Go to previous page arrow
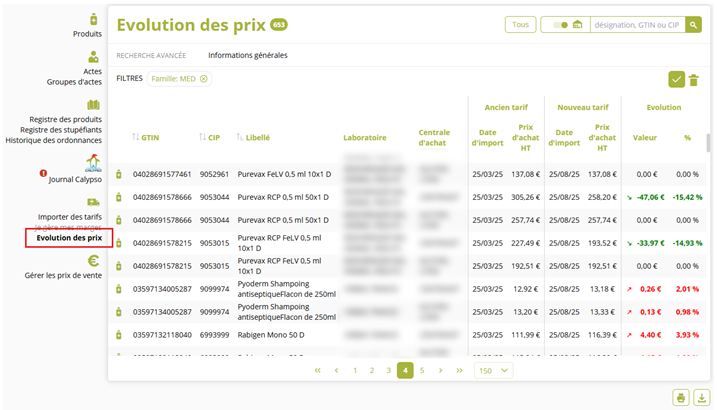 click(337, 371)
